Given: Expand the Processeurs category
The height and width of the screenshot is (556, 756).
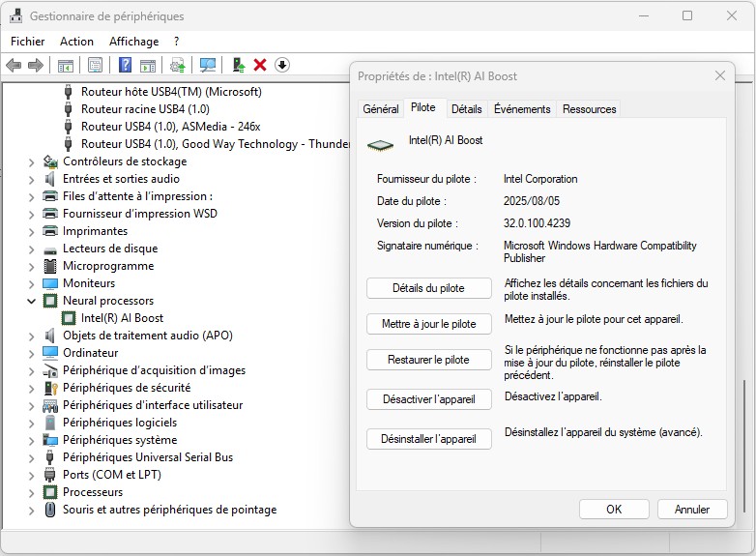Looking at the screenshot, I should (x=31, y=492).
